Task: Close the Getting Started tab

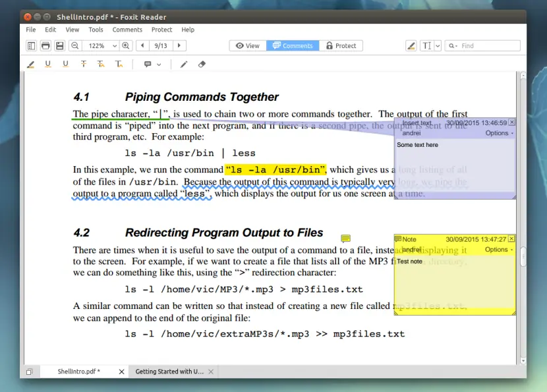Action: [x=211, y=372]
